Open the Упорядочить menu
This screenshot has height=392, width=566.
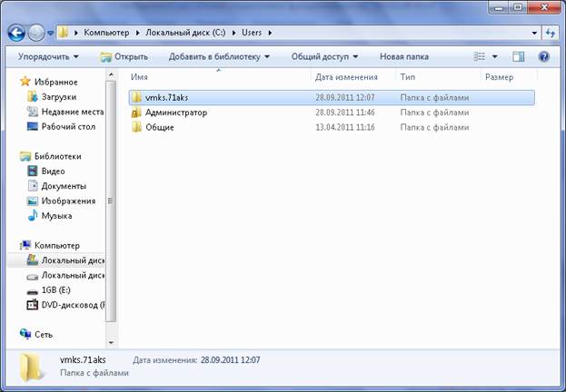(x=48, y=56)
